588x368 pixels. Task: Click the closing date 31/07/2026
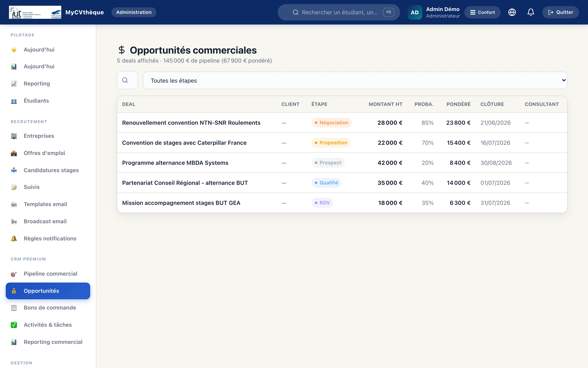[x=495, y=203]
